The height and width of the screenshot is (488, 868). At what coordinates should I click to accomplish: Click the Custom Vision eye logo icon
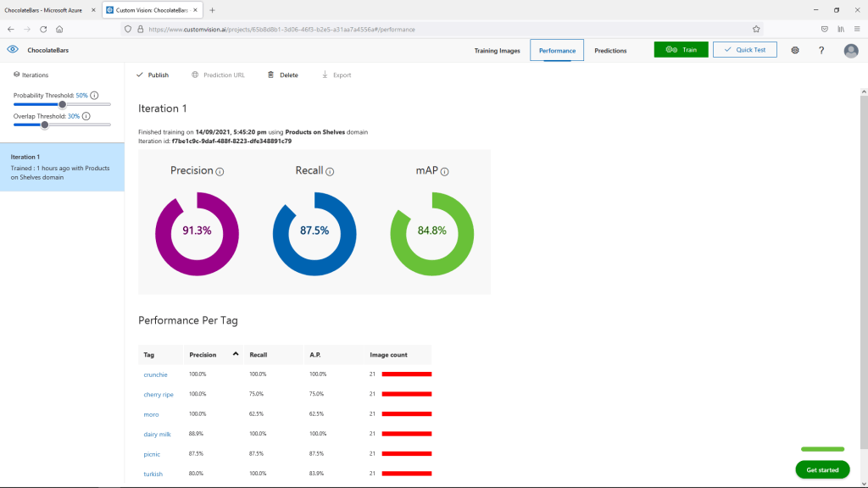(12, 50)
